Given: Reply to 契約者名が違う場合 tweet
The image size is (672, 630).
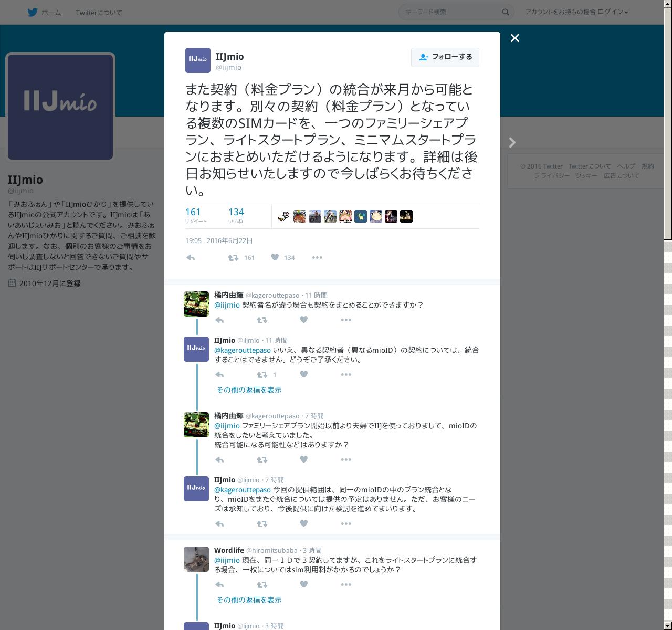Looking at the screenshot, I should (220, 320).
